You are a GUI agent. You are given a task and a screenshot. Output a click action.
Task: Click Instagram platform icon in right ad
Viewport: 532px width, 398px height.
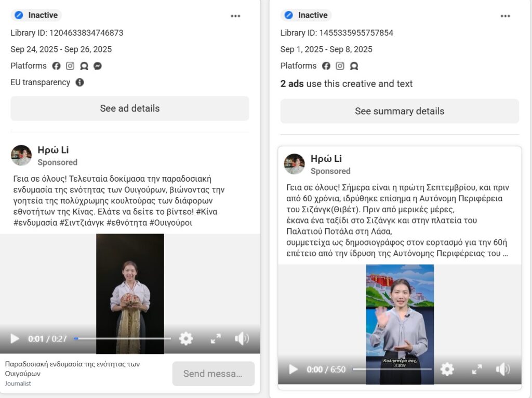(340, 66)
